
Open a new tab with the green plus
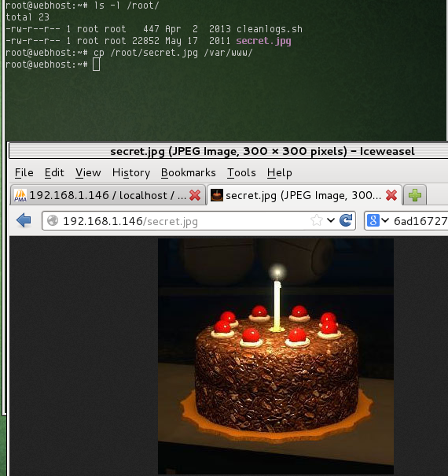coord(415,195)
